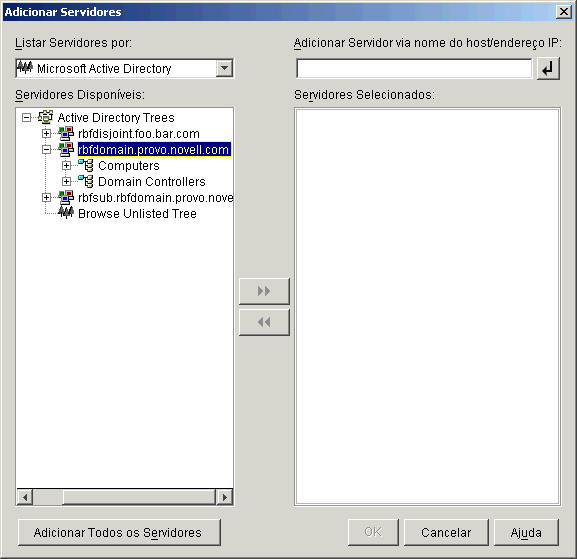This screenshot has height=559, width=577.
Task: Expand the rbfsub.rbfdomain.provo node
Action: point(46,198)
